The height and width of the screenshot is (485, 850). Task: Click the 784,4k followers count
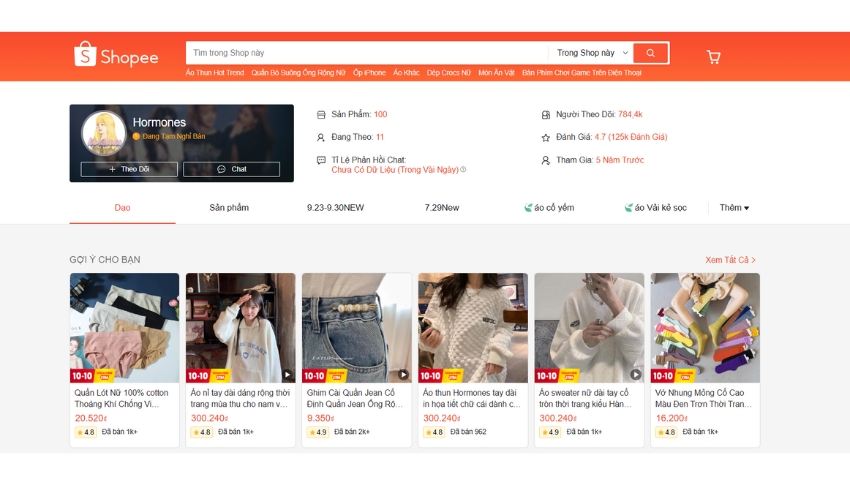click(630, 114)
